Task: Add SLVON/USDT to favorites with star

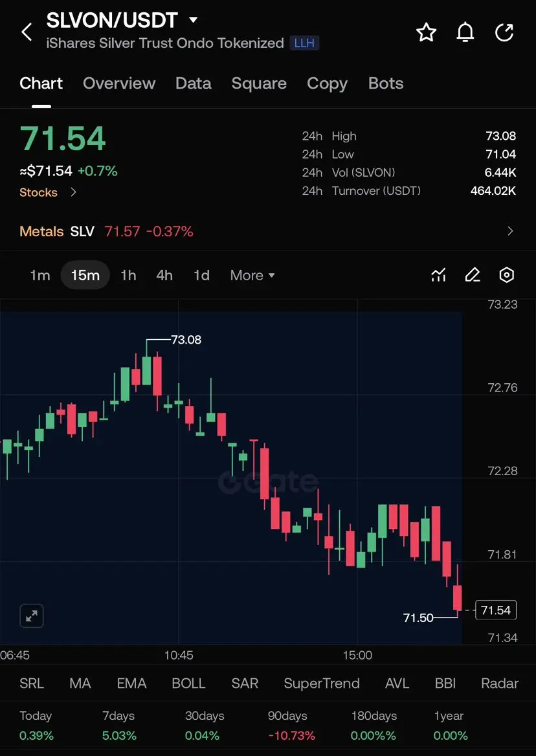Action: tap(426, 32)
